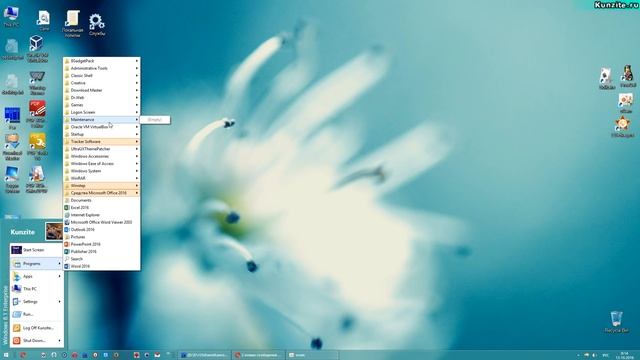The height and width of the screenshot is (360, 640).
Task: Click the taskbar clock
Action: (624, 355)
